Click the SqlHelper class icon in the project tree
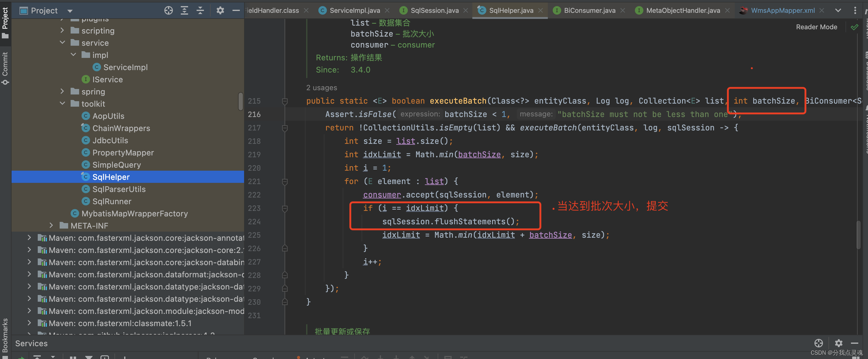 [x=86, y=176]
